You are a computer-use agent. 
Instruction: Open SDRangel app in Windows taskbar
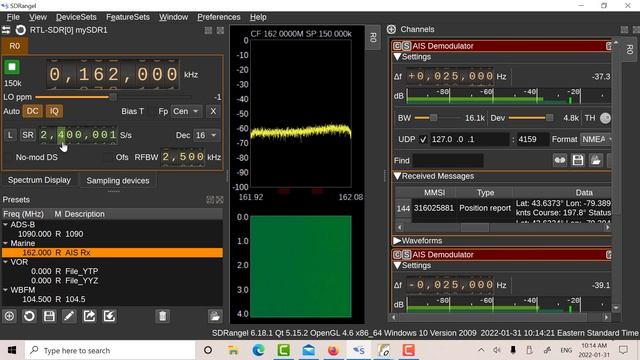359,350
